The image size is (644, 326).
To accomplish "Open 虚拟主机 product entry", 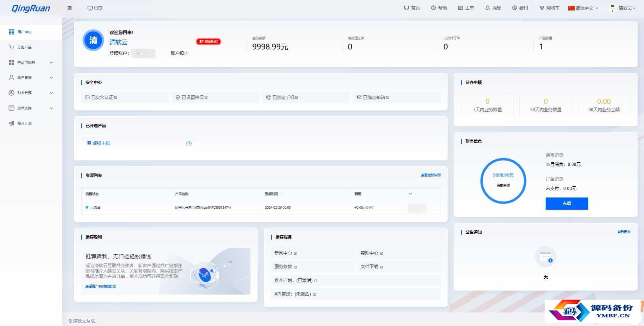I will click(x=139, y=143).
